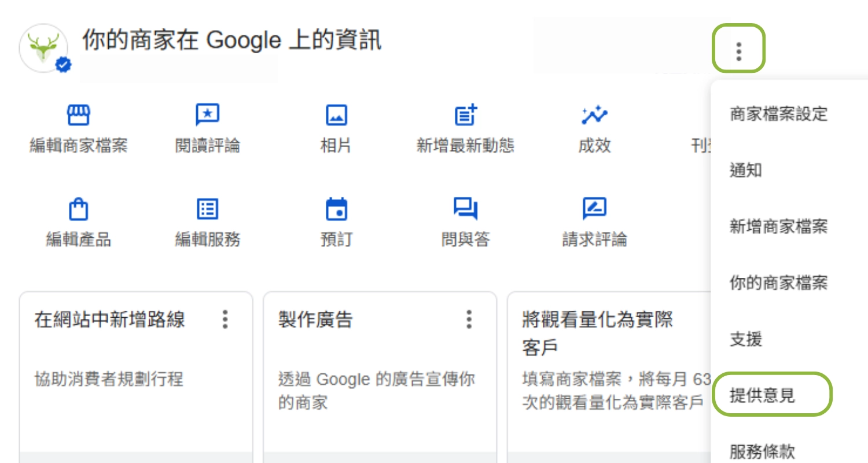The width and height of the screenshot is (868, 463).
Task: Click the business profile deer logo
Action: (x=43, y=48)
